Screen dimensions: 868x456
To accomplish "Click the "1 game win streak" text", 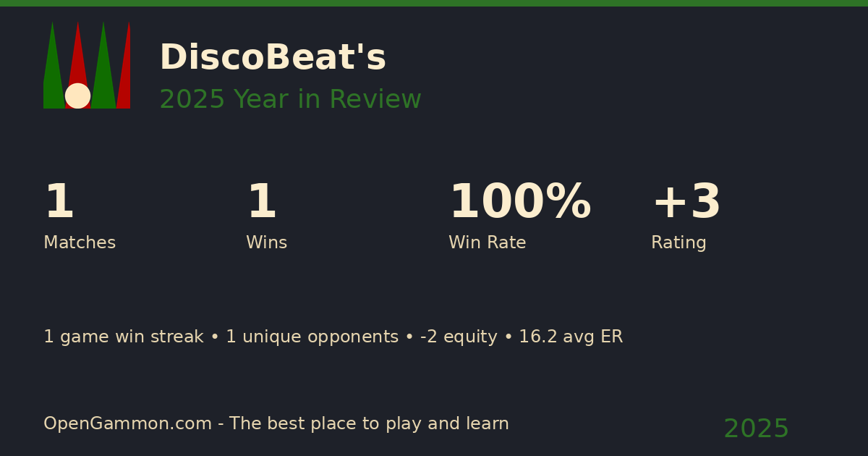I will tap(123, 337).
